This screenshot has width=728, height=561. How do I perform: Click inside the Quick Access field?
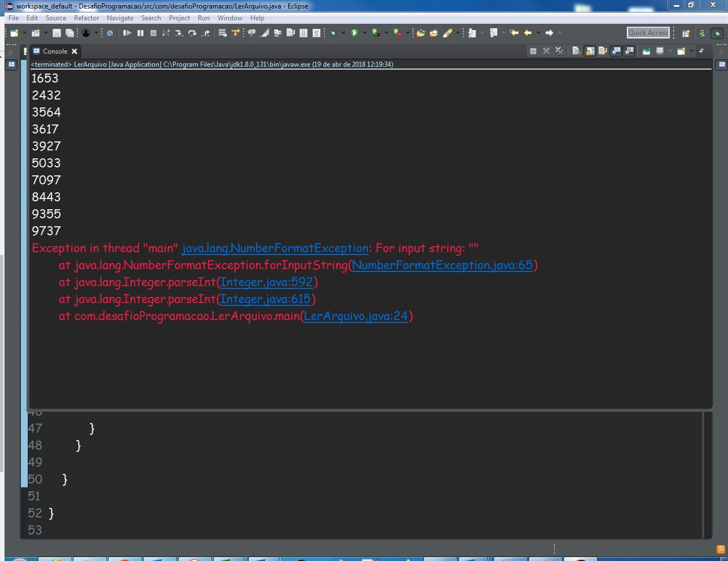click(648, 32)
